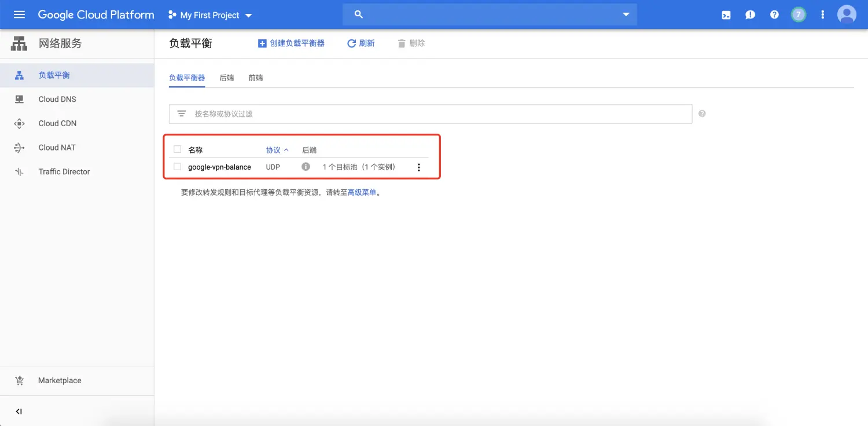Open Cloud DNS in the sidebar
The width and height of the screenshot is (868, 426).
pyautogui.click(x=77, y=99)
